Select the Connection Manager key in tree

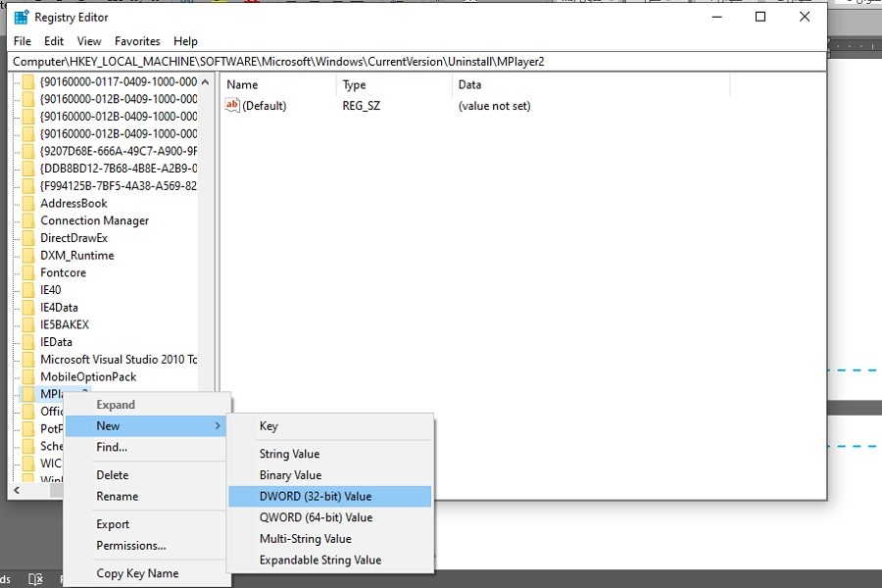click(x=94, y=220)
